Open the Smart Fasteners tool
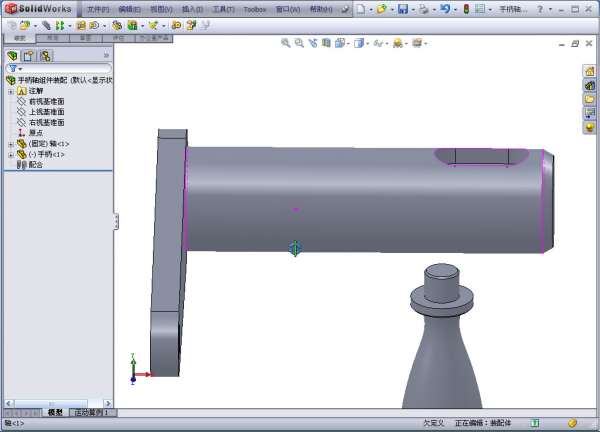 pyautogui.click(x=81, y=25)
